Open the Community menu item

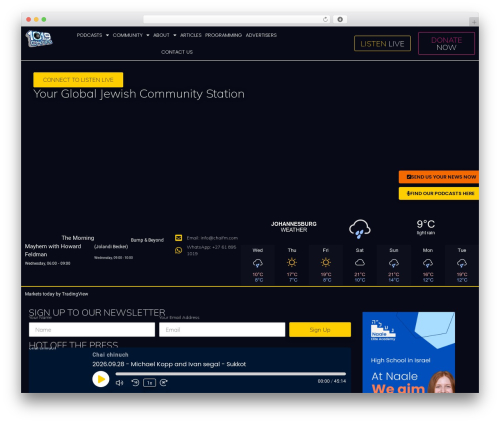pos(128,35)
